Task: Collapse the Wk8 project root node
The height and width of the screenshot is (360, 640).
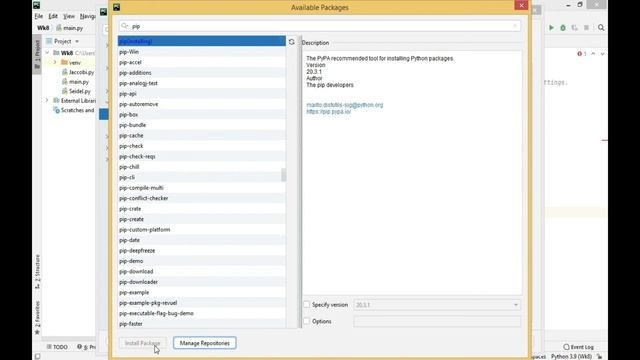Action: pyautogui.click(x=47, y=53)
